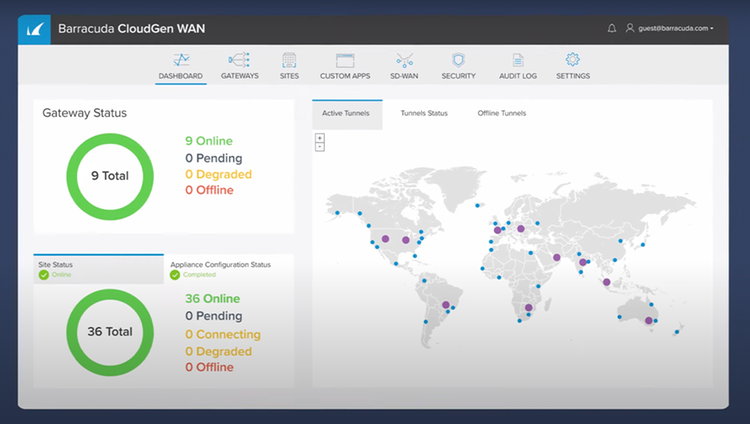Click the 9 Total gateway donut chart
750x424 pixels.
click(x=110, y=177)
